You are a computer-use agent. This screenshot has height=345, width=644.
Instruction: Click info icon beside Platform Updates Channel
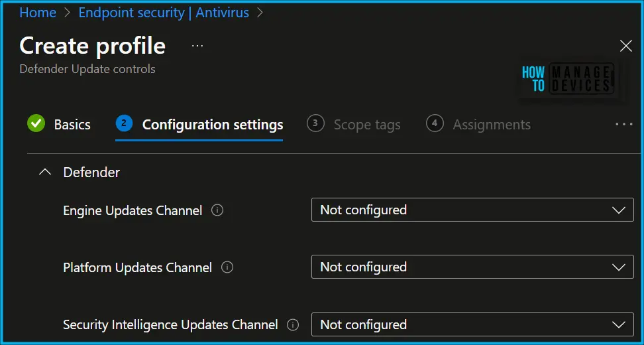pos(227,267)
